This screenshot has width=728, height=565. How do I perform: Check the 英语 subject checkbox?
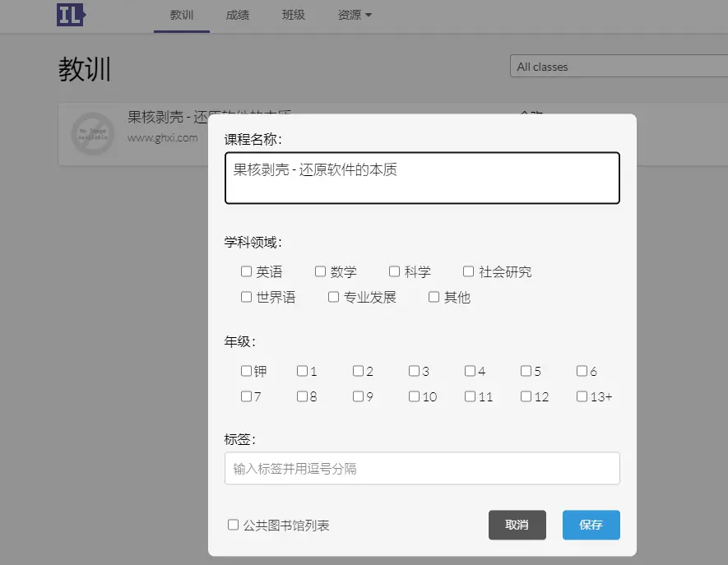point(246,271)
